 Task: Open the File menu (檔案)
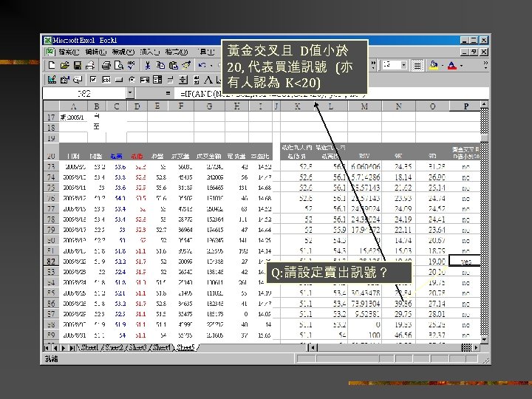(x=69, y=52)
